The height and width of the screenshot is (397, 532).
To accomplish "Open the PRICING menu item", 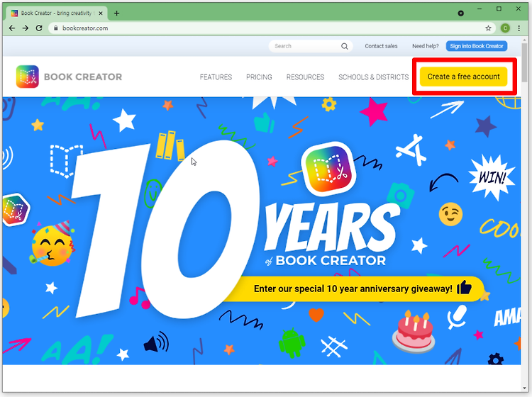I will pyautogui.click(x=259, y=77).
